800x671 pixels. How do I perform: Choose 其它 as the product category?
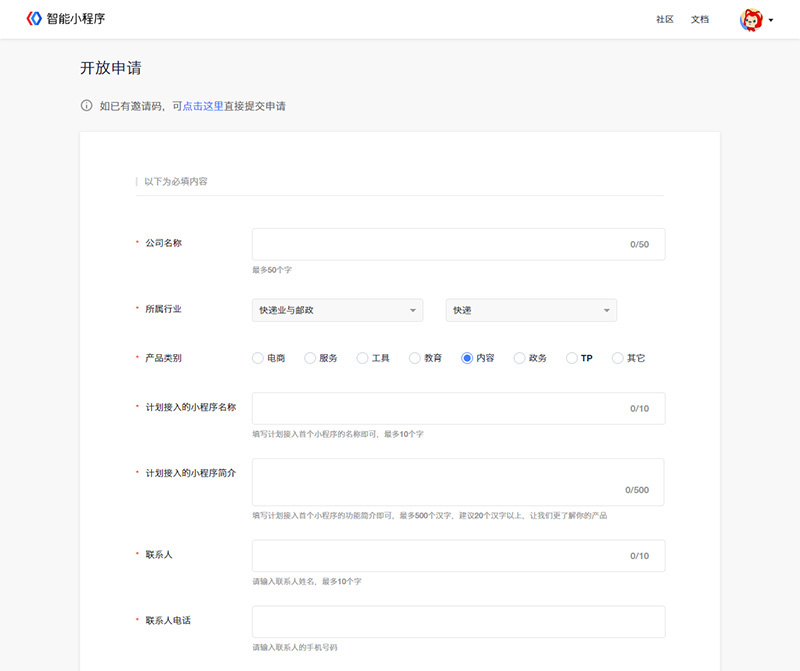[x=617, y=358]
